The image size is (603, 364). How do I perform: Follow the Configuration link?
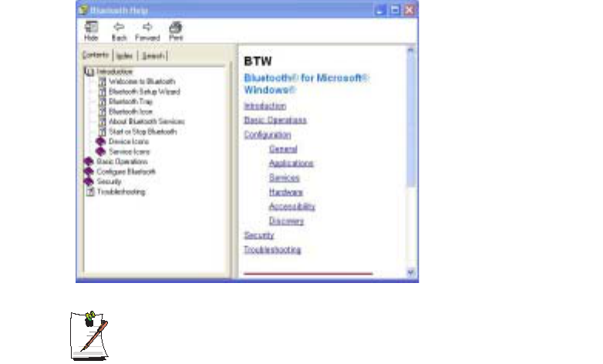click(x=268, y=135)
